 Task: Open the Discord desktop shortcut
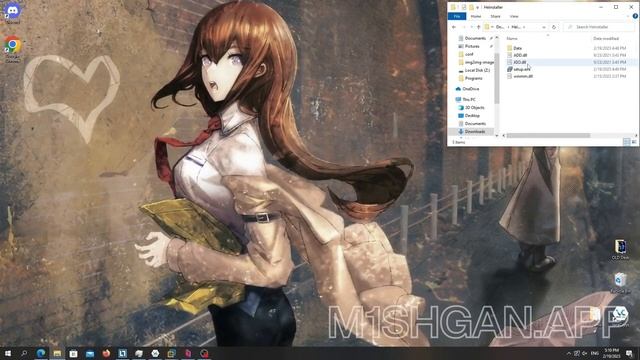tap(12, 12)
